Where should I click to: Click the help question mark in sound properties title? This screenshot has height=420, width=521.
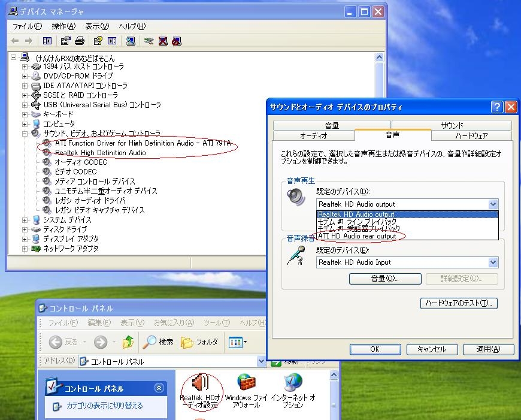[x=496, y=107]
